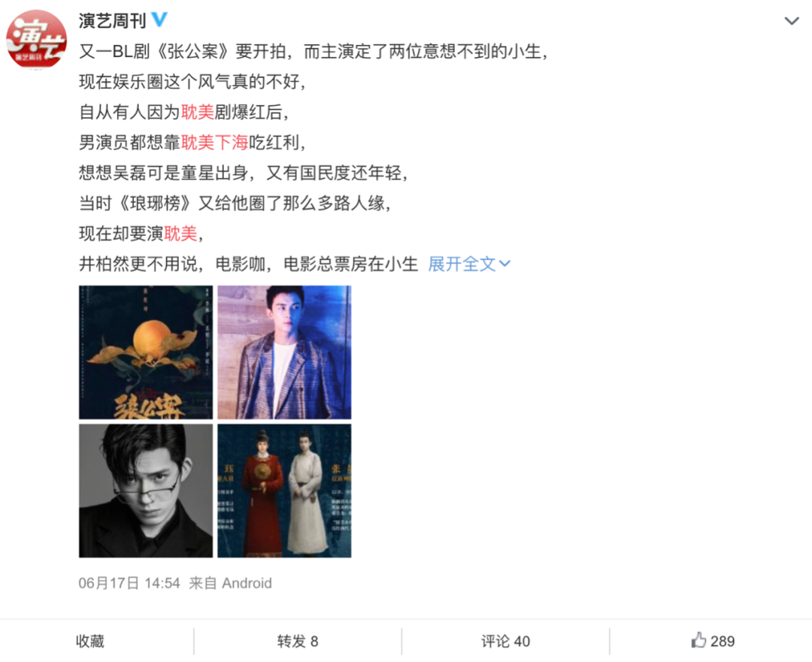Open the plaid blazer photo thumbnail

coord(284,352)
